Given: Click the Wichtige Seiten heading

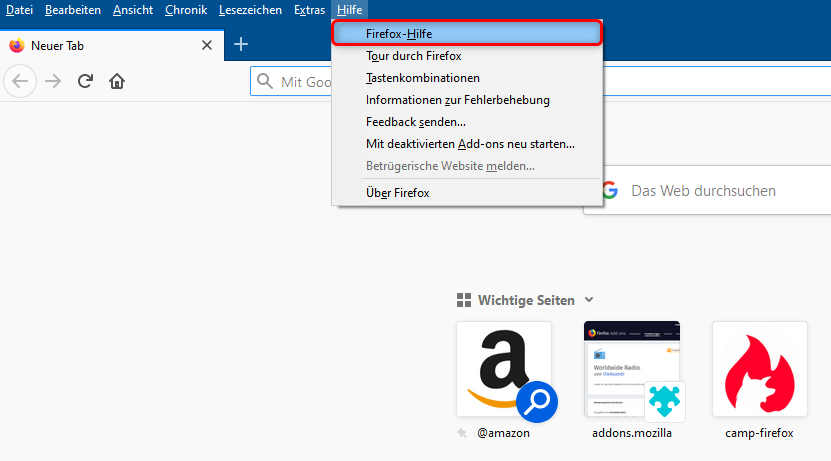Looking at the screenshot, I should pos(526,300).
